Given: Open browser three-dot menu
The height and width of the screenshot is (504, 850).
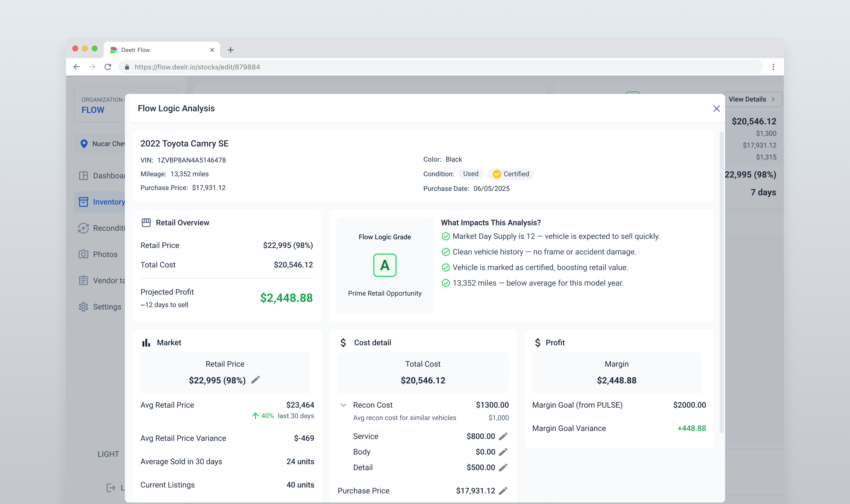Looking at the screenshot, I should coord(773,67).
